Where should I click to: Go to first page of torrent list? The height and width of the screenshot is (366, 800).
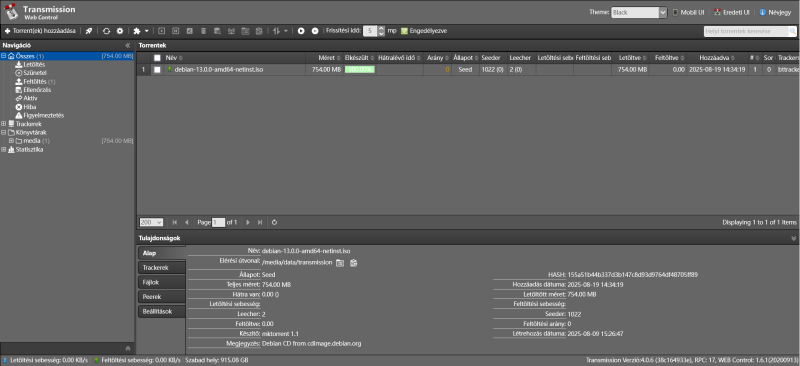(175, 223)
